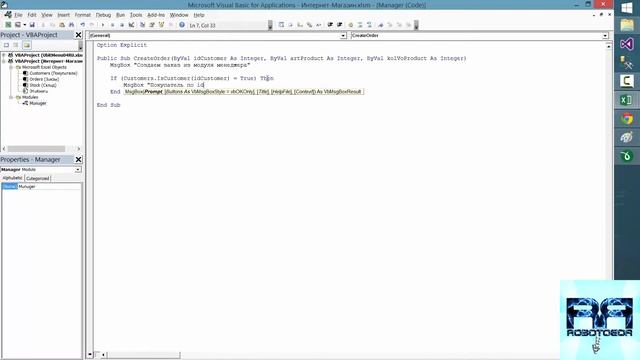Toggle Design Mode in the toolbar
The width and height of the screenshot is (640, 360).
pyautogui.click(x=131, y=25)
